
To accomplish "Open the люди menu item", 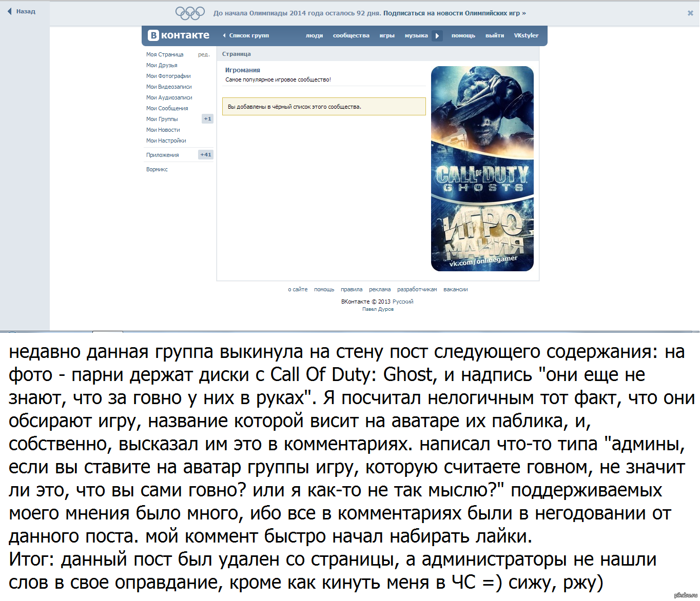I will (x=314, y=35).
